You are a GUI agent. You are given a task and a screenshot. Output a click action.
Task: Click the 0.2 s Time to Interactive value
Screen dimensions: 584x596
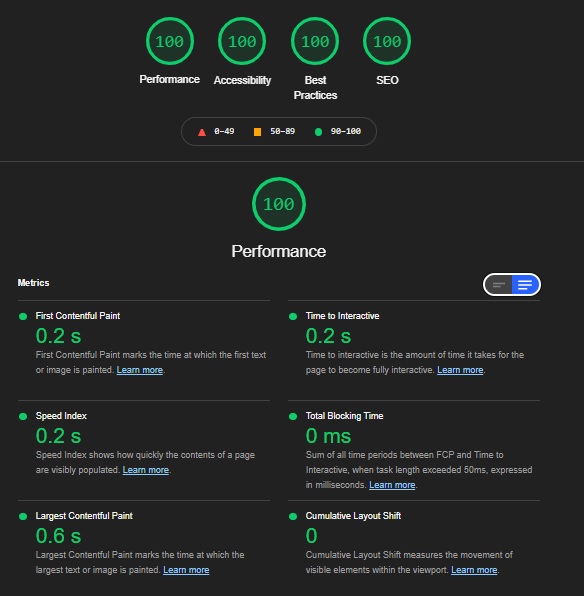[x=328, y=336]
